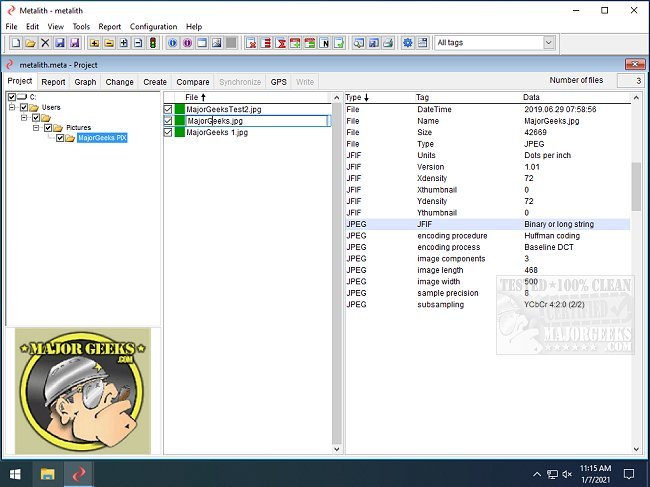Open settings with the blue gear icon
The width and height of the screenshot is (650, 487).
(407, 43)
